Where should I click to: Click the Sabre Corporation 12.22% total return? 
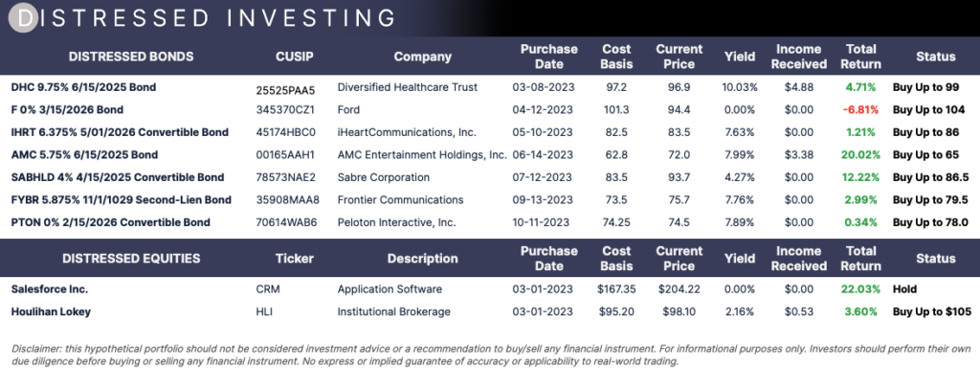860,177
